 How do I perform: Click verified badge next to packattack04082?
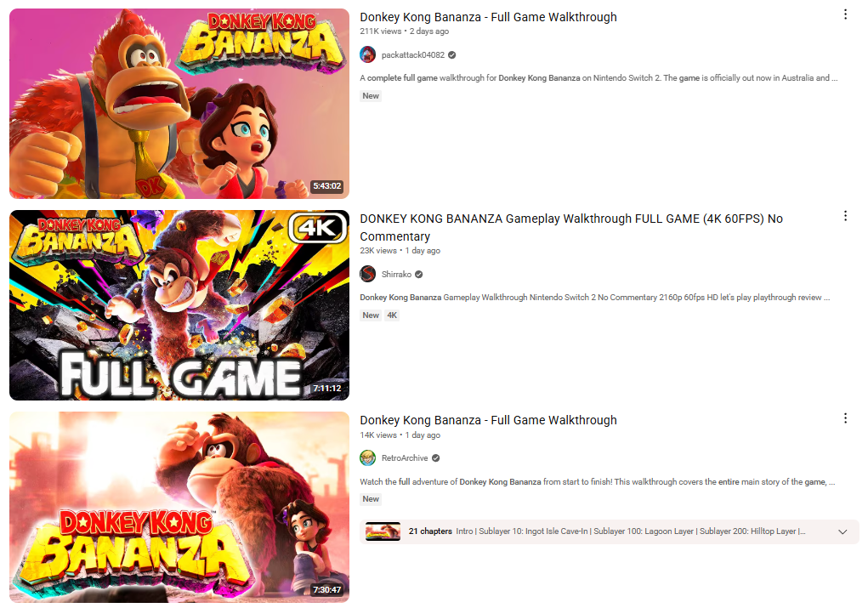451,54
